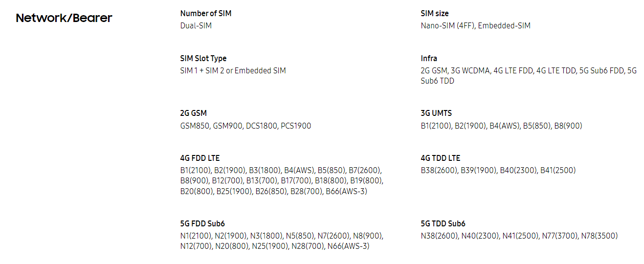This screenshot has width=644, height=264.
Task: Select the 5G TDD Sub6 heading
Action: click(x=443, y=224)
